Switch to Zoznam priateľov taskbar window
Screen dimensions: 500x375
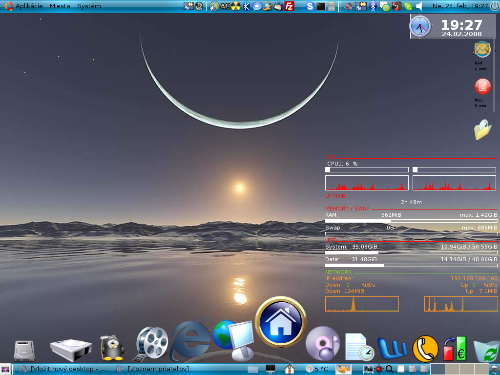click(x=153, y=369)
